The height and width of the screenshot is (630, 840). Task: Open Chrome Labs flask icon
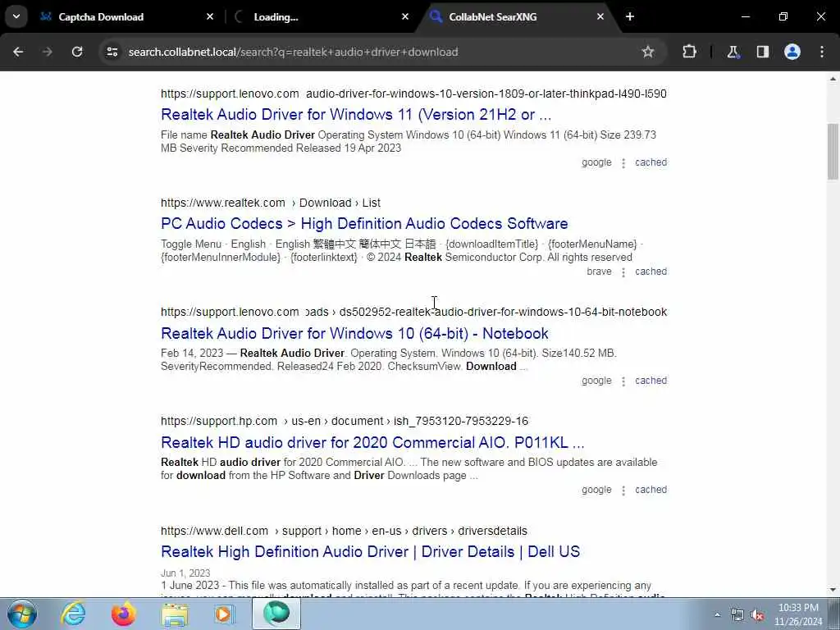[x=733, y=52]
